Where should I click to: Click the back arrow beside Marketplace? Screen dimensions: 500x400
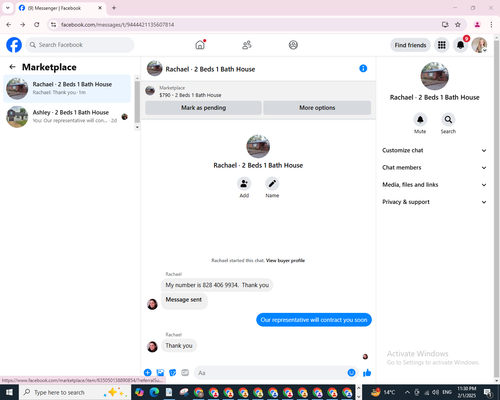(x=12, y=67)
